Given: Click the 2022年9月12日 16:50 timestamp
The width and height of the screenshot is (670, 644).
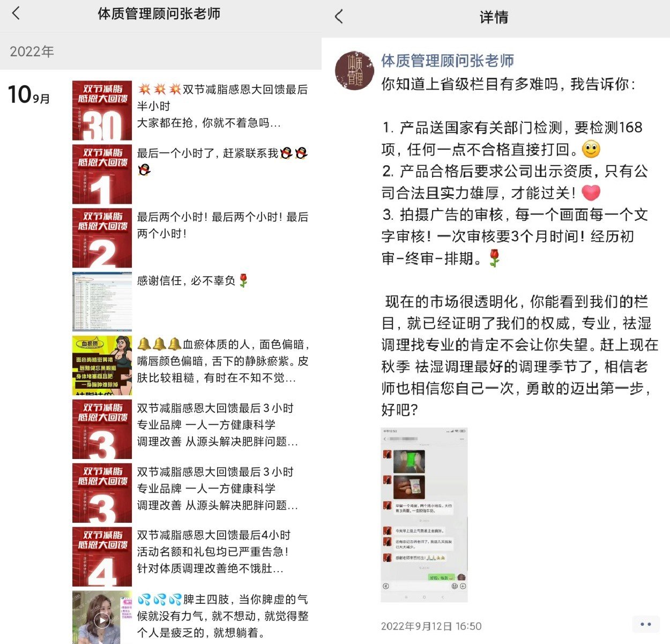Looking at the screenshot, I should [x=431, y=626].
